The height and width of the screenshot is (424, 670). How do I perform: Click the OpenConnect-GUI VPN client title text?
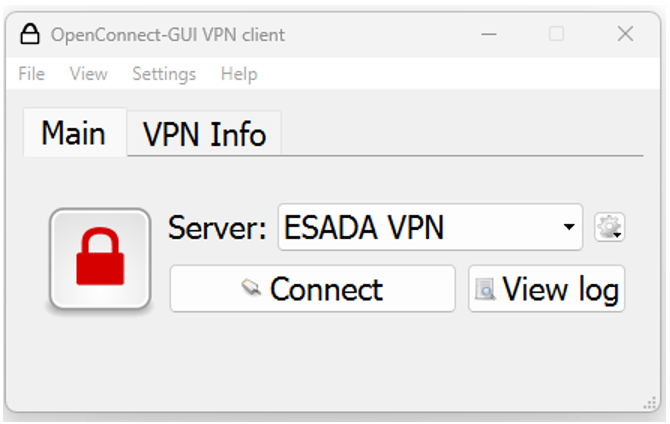tap(168, 34)
